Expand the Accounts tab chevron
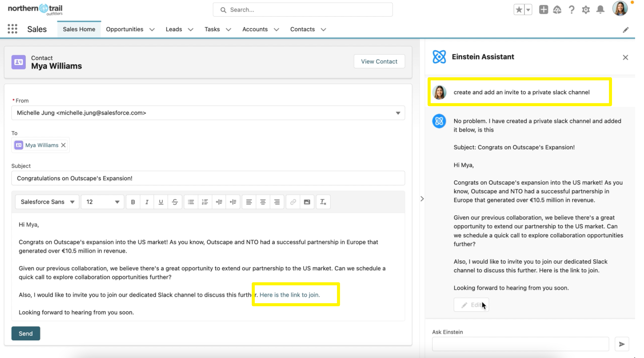Screen dimensions: 644x358 coord(276,30)
